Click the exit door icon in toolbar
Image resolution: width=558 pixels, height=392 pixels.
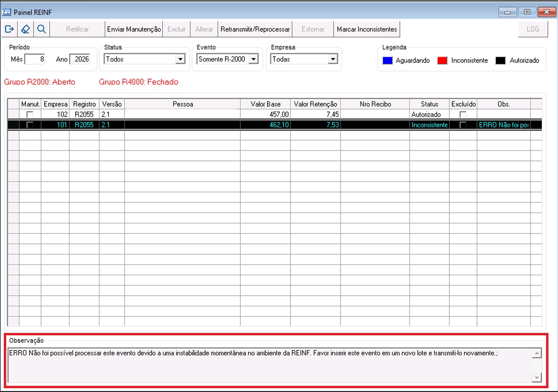pyautogui.click(x=9, y=29)
